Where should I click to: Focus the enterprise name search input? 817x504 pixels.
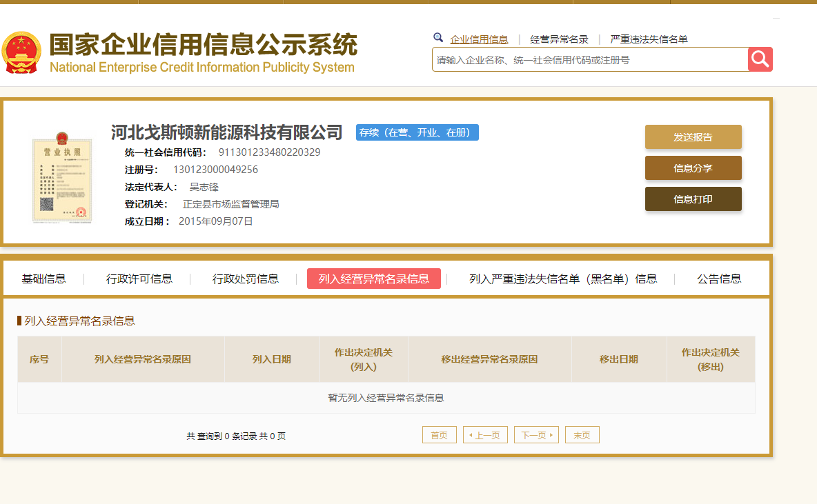tap(590, 59)
